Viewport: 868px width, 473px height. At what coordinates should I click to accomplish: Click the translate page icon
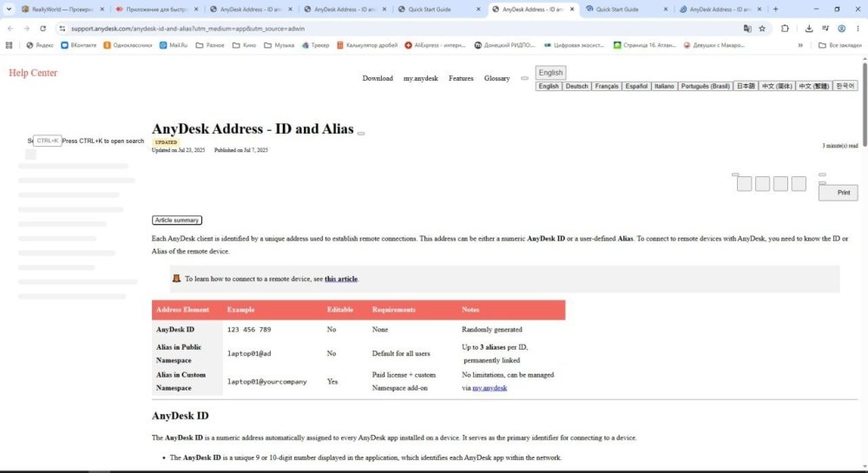(747, 29)
